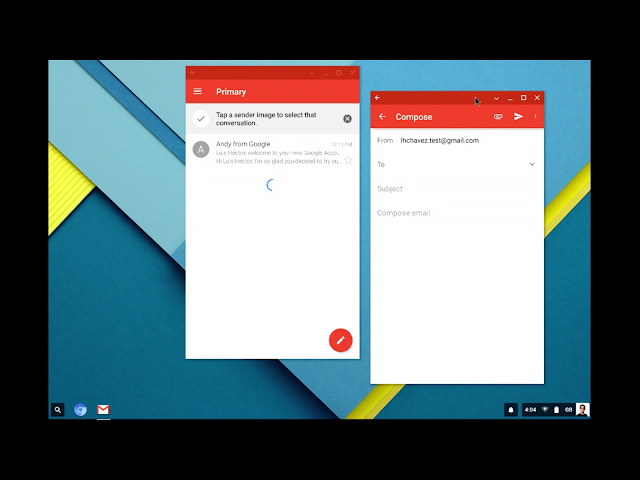Viewport: 640px width, 480px height.
Task: Click the Gmail icon on the shelf
Action: pyautogui.click(x=103, y=409)
